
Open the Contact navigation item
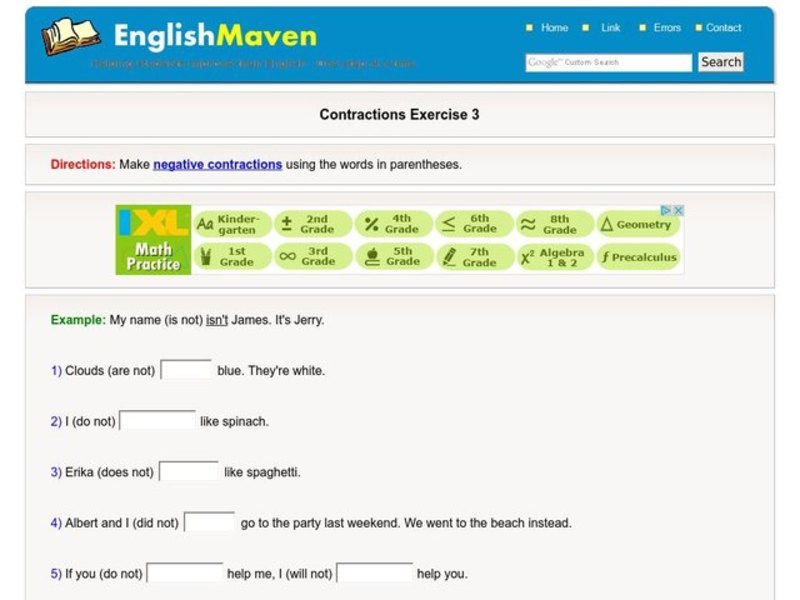(723, 28)
